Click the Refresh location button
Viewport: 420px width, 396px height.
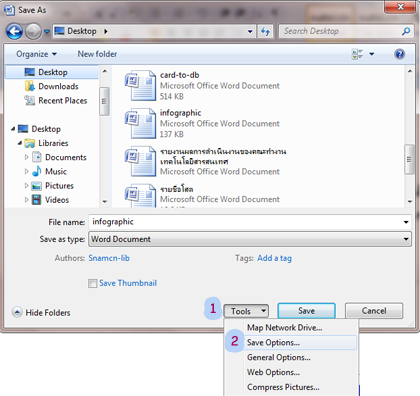[265, 32]
